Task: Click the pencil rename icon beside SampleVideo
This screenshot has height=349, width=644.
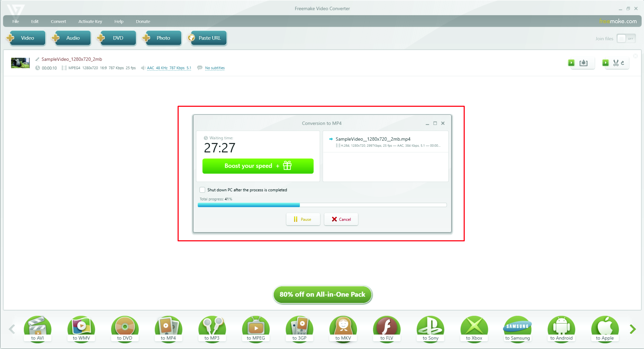Action: click(37, 59)
